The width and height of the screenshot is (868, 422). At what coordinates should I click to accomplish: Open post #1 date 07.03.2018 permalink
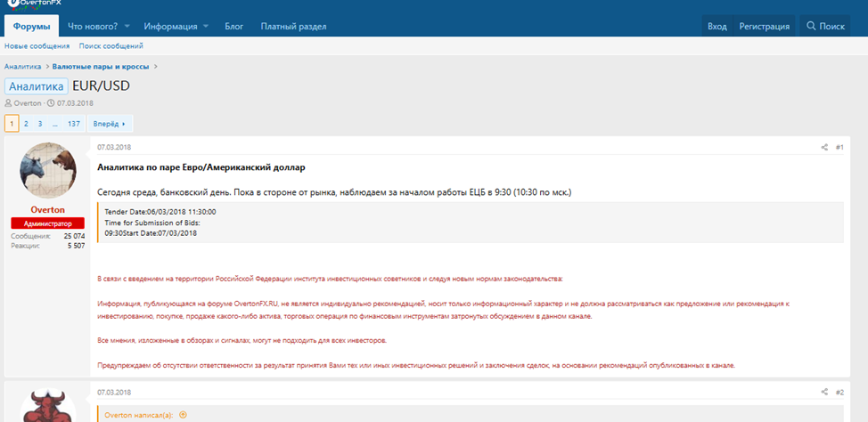pyautogui.click(x=114, y=147)
